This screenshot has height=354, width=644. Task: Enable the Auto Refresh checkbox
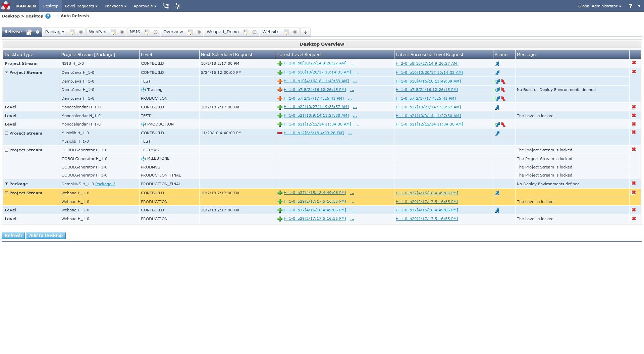(56, 16)
